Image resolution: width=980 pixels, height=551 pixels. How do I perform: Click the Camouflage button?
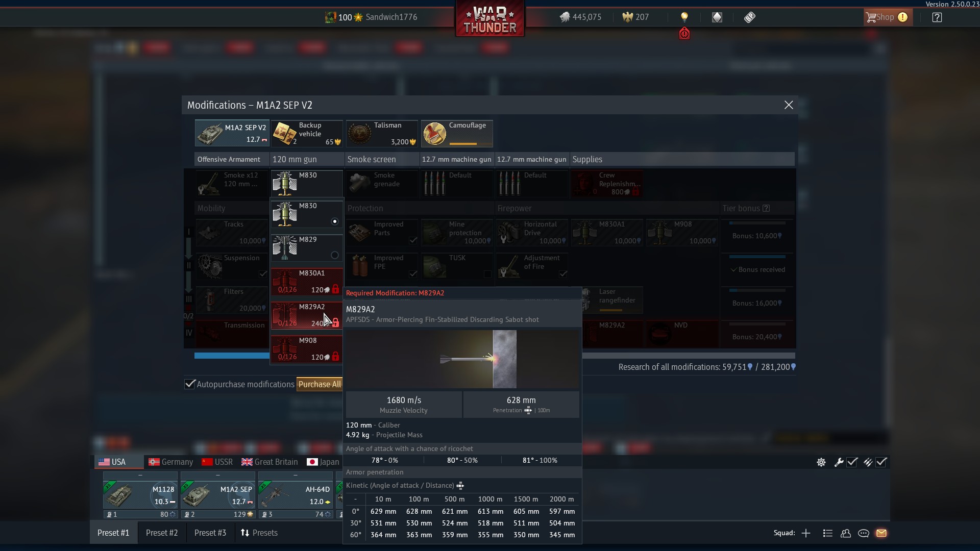[457, 133]
